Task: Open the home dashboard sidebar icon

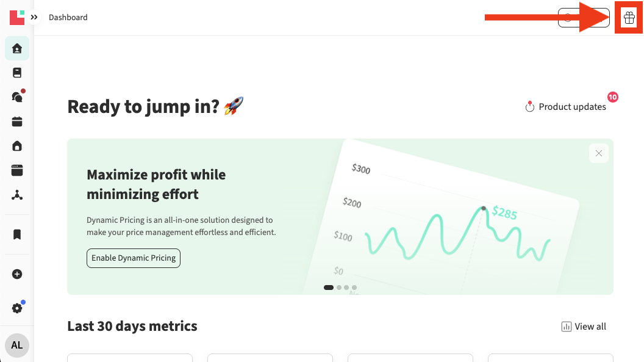Action: coord(17,48)
